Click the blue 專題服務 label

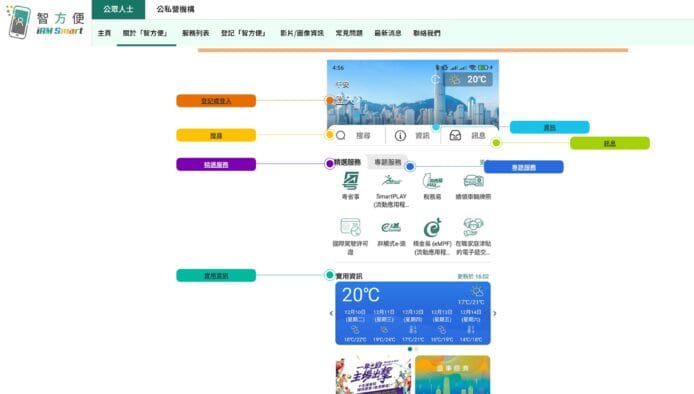click(x=524, y=167)
